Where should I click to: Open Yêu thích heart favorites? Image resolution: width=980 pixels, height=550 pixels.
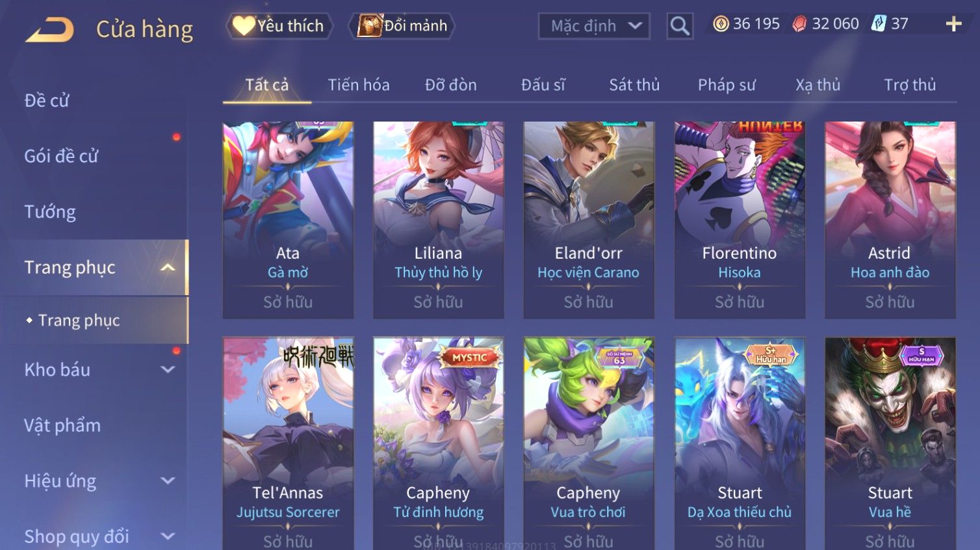click(279, 26)
